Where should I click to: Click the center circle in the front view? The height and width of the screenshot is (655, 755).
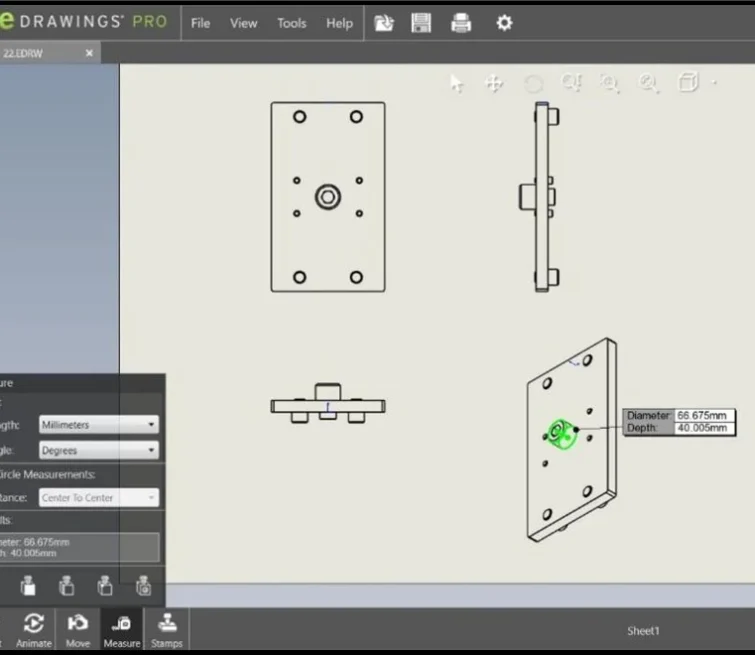tap(328, 197)
